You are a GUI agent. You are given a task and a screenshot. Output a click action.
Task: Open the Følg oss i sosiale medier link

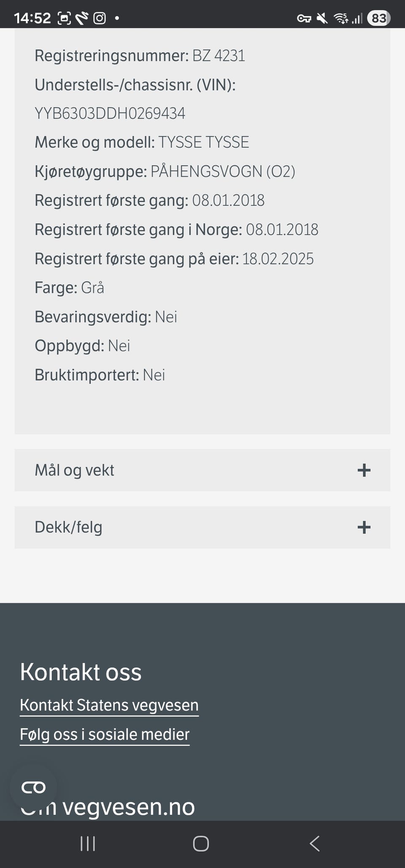(105, 734)
